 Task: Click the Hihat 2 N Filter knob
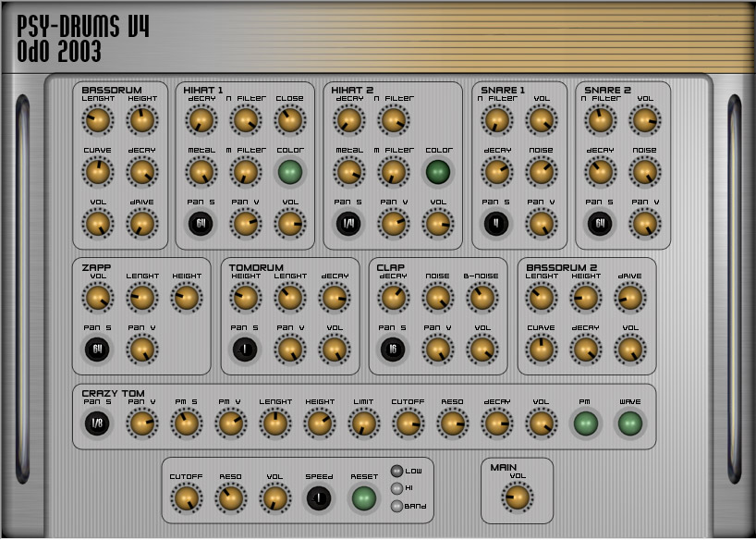pos(394,120)
